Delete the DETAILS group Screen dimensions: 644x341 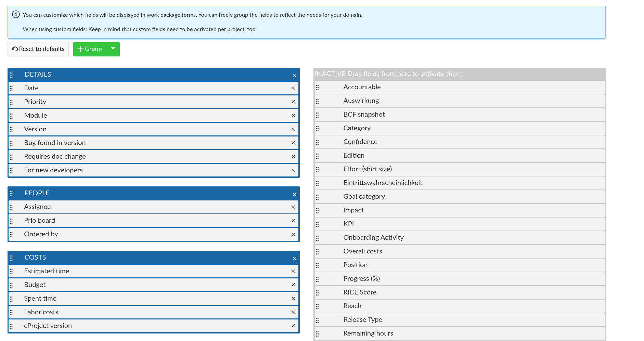tap(294, 76)
